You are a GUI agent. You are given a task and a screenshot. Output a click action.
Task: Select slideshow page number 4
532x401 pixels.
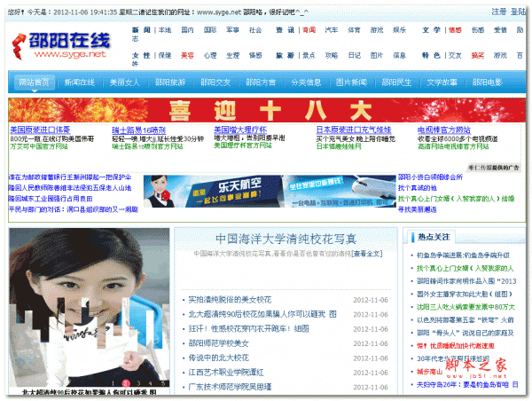[151, 383]
